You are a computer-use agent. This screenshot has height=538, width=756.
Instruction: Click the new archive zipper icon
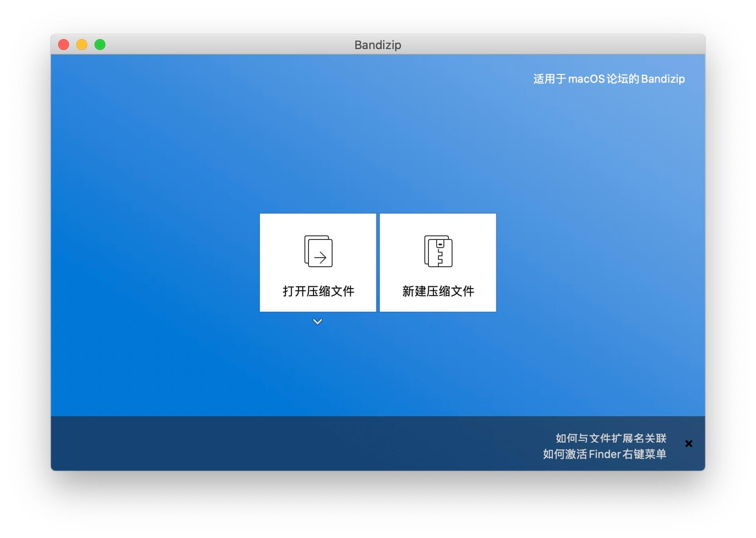pyautogui.click(x=438, y=251)
